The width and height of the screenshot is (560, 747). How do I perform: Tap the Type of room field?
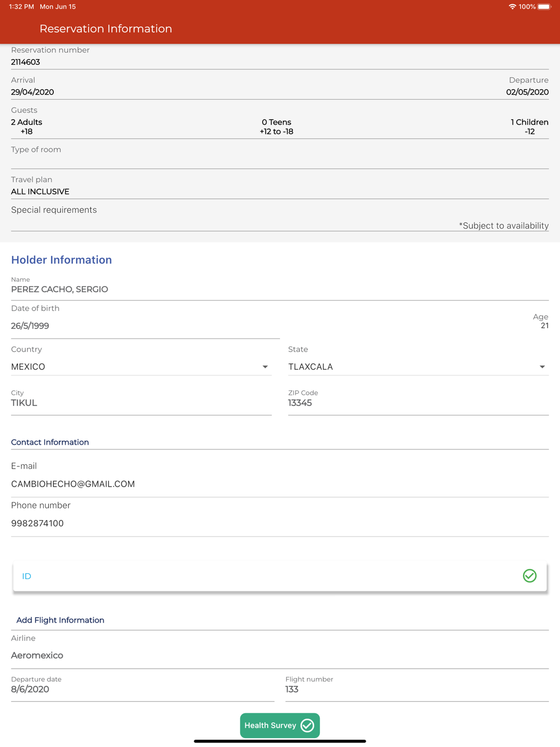click(x=280, y=156)
